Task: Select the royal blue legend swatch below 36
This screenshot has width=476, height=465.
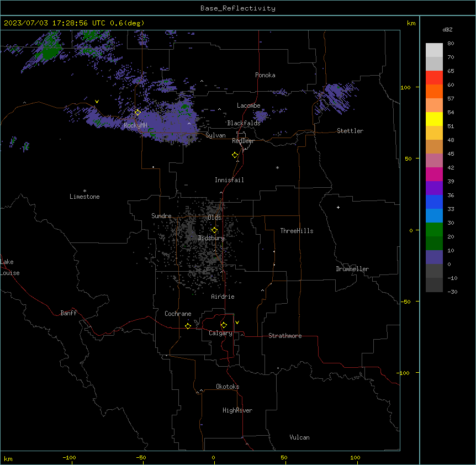Action: tap(434, 202)
